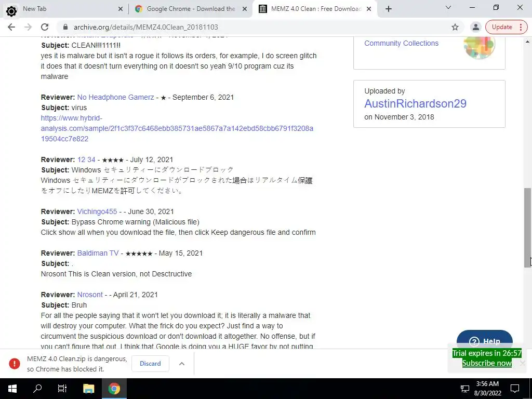Open reviewer 12 34 profile
This screenshot has width=532, height=399.
[x=86, y=160]
